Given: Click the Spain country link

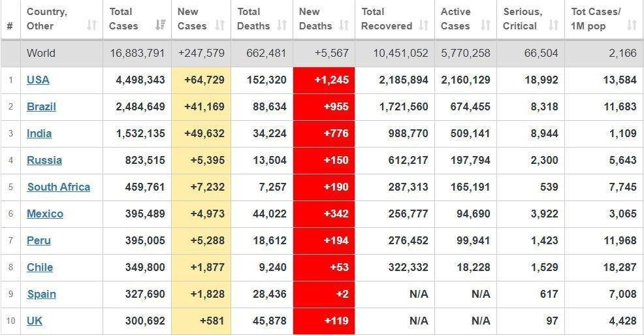Looking at the screenshot, I should click(x=41, y=295).
